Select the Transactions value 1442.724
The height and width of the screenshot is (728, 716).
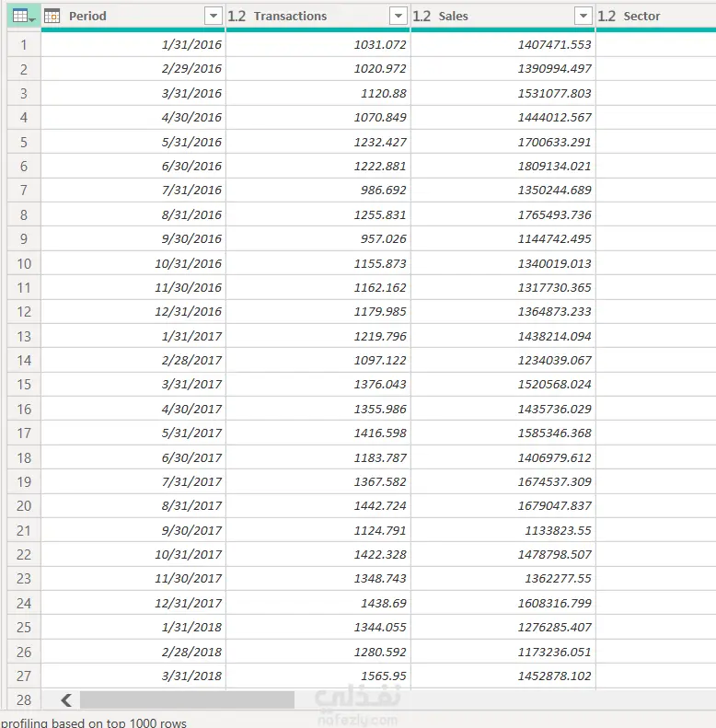click(x=318, y=506)
